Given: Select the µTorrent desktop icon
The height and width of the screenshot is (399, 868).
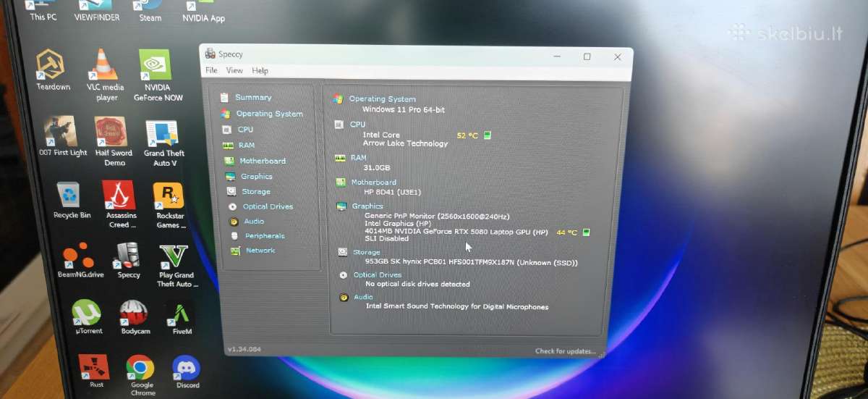Looking at the screenshot, I should [88, 318].
